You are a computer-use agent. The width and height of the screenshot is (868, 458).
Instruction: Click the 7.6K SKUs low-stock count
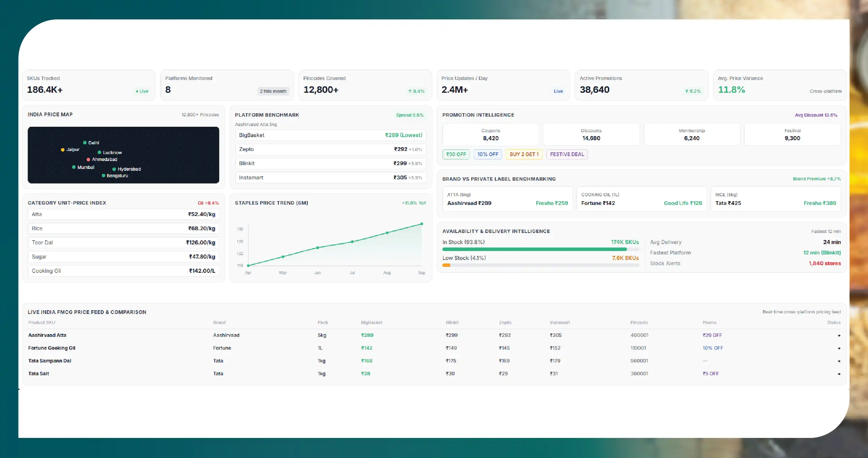625,258
